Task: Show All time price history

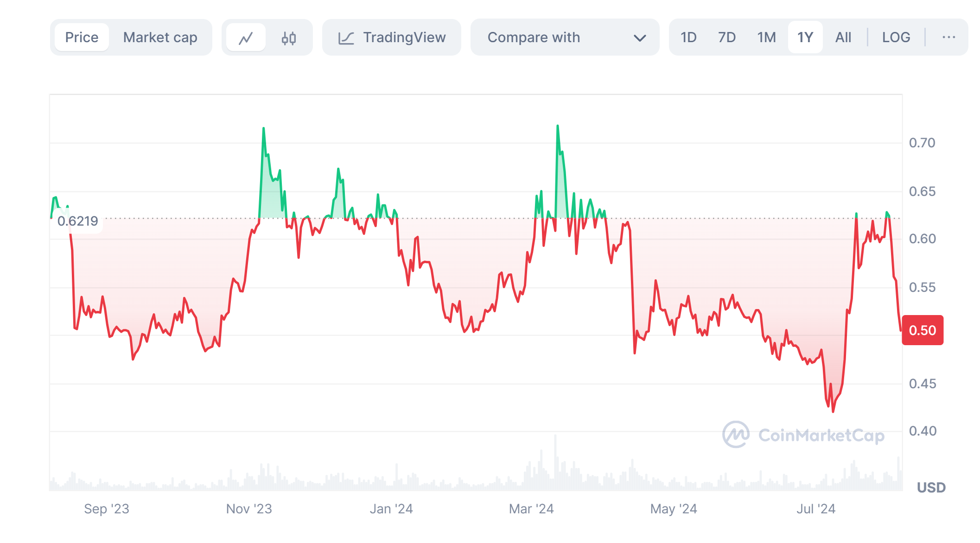Action: (843, 38)
